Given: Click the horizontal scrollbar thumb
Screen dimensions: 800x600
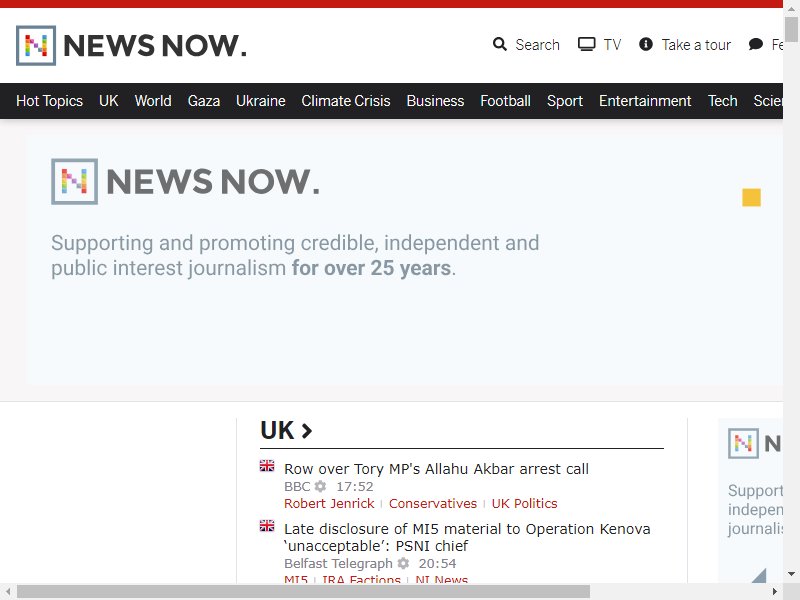Looking at the screenshot, I should pyautogui.click(x=304, y=592).
